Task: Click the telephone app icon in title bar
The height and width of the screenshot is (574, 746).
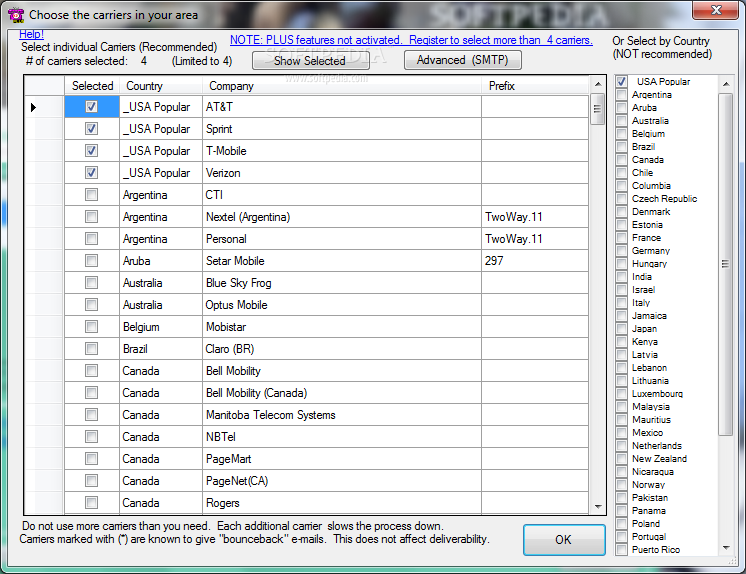Action: click(x=16, y=15)
